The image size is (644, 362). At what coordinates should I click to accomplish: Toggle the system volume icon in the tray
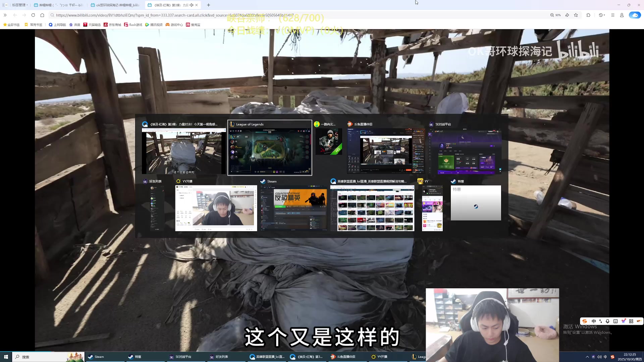[x=599, y=357]
